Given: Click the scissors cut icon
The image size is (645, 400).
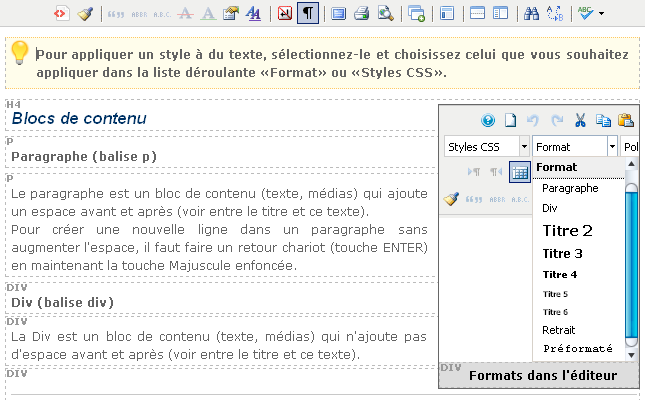Looking at the screenshot, I should pyautogui.click(x=580, y=120).
